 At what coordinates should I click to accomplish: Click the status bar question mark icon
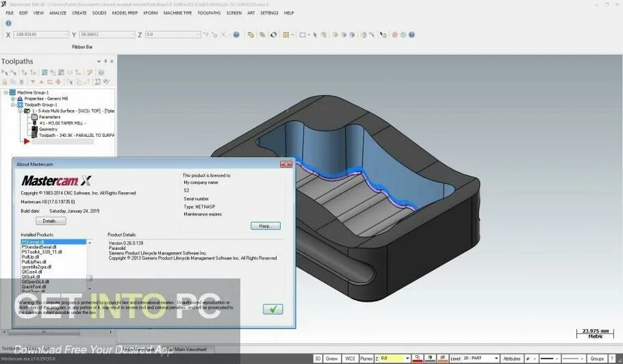tap(612, 359)
